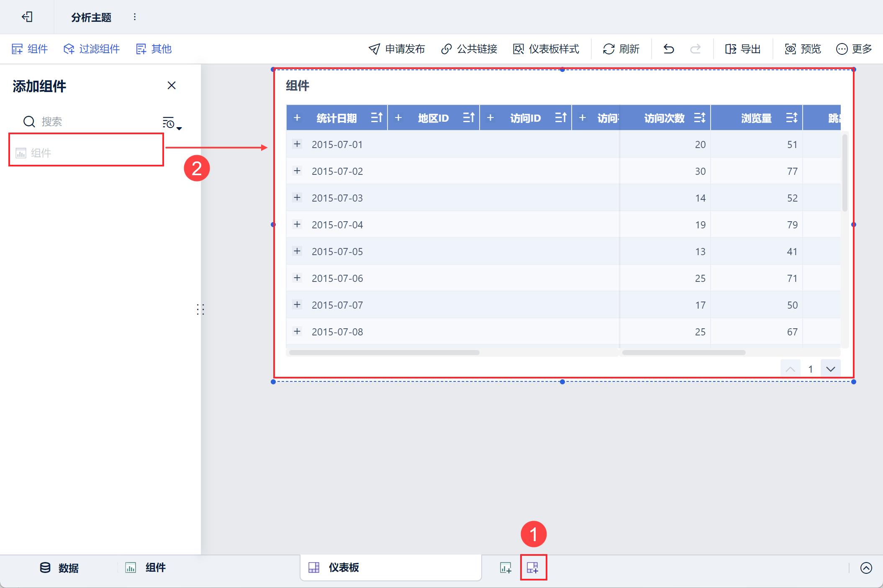Close the 添加组件 panel
This screenshot has height=588, width=883.
[172, 86]
